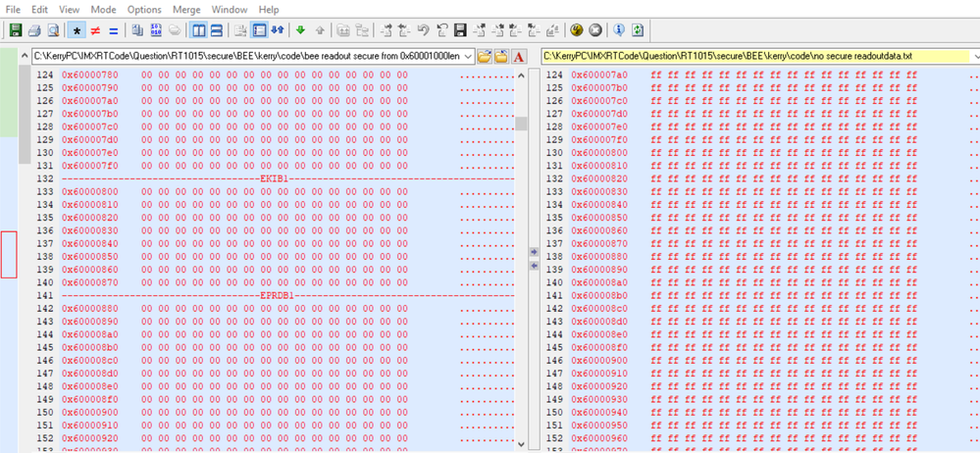Screen dimensions: 980x453
Task: Click left-pointing copy arrow between panes
Action: pyautogui.click(x=534, y=266)
